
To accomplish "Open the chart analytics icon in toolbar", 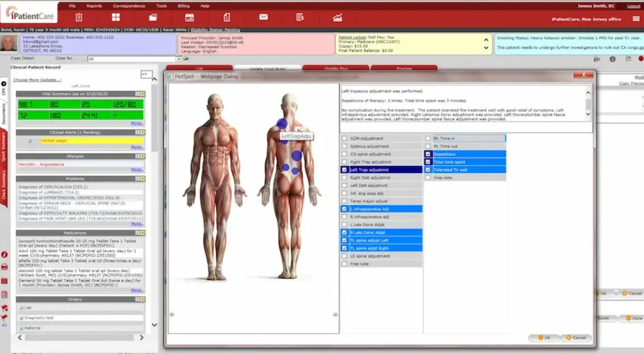I will pyautogui.click(x=337, y=18).
